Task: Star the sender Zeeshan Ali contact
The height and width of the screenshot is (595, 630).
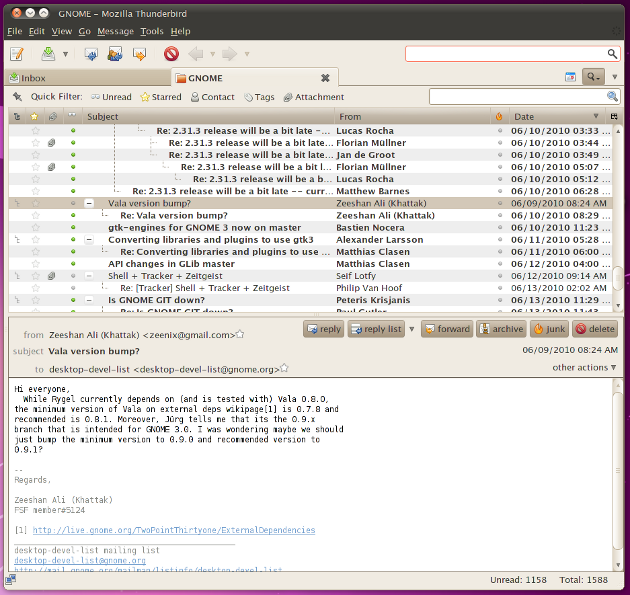Action: pyautogui.click(x=240, y=334)
